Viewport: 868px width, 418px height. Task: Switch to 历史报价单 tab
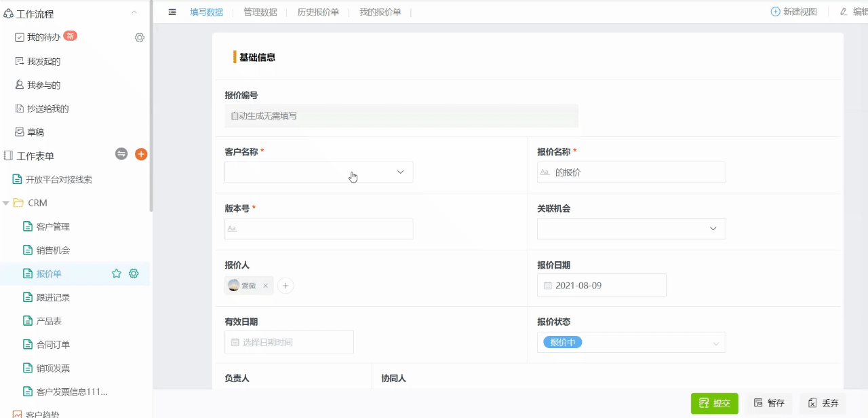pyautogui.click(x=318, y=12)
